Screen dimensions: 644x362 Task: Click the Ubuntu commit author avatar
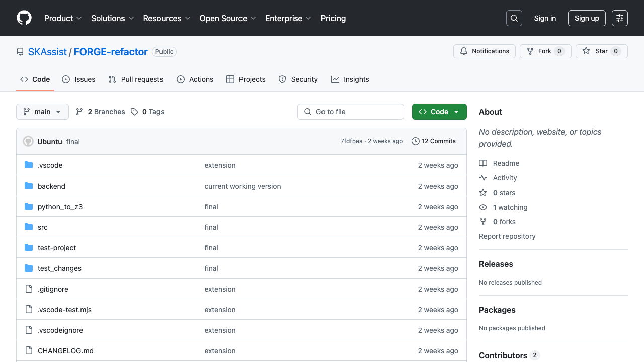click(x=28, y=141)
